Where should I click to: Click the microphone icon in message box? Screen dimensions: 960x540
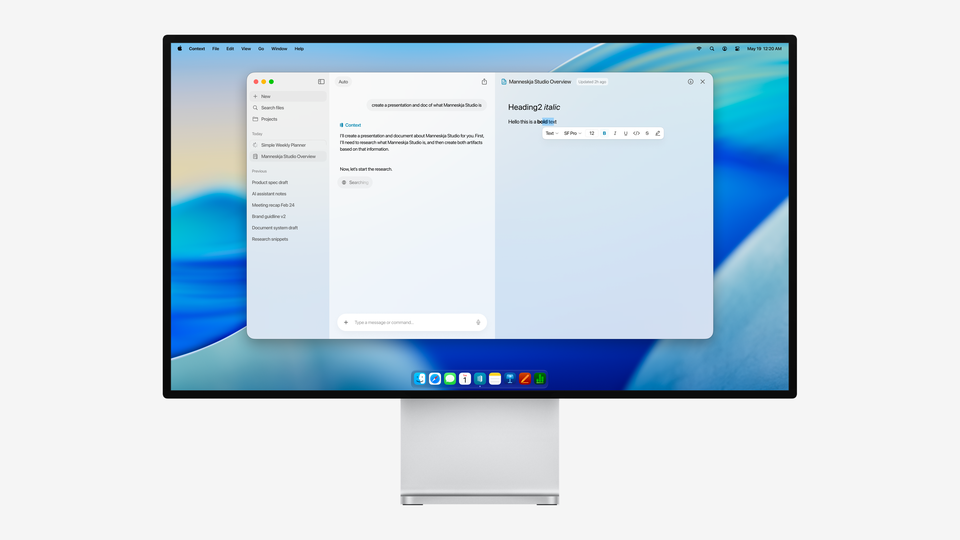coord(478,322)
